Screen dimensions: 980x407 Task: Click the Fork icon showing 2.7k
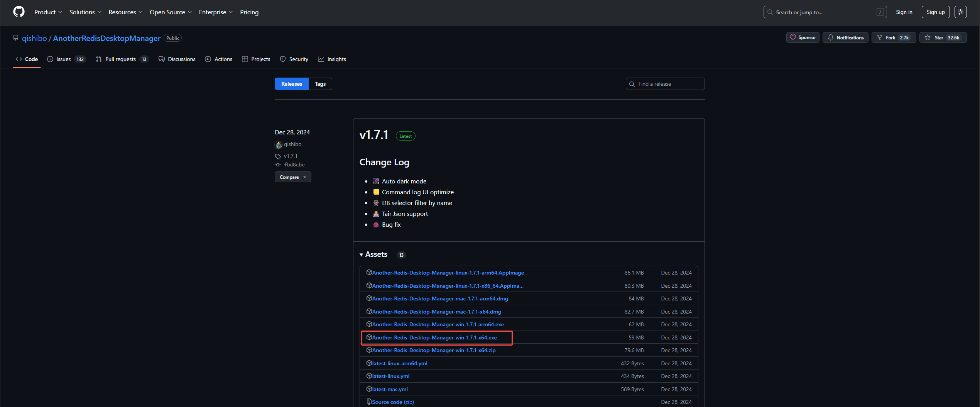coord(880,37)
